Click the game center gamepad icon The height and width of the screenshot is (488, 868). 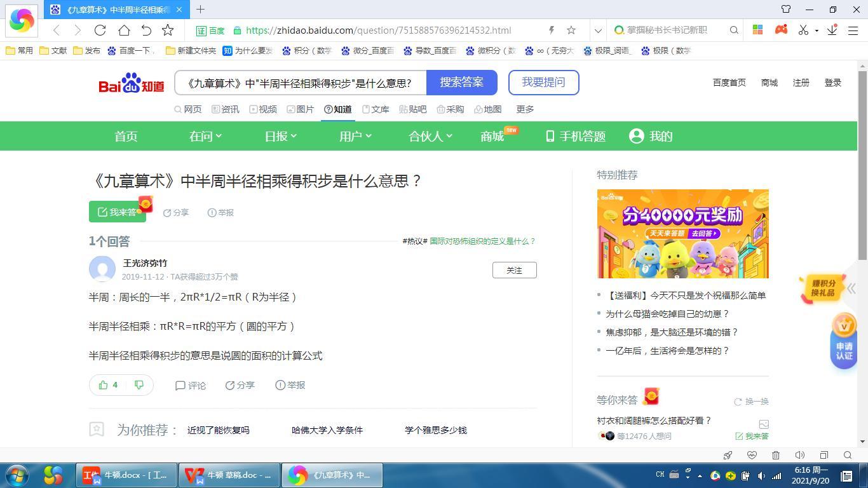tap(780, 29)
